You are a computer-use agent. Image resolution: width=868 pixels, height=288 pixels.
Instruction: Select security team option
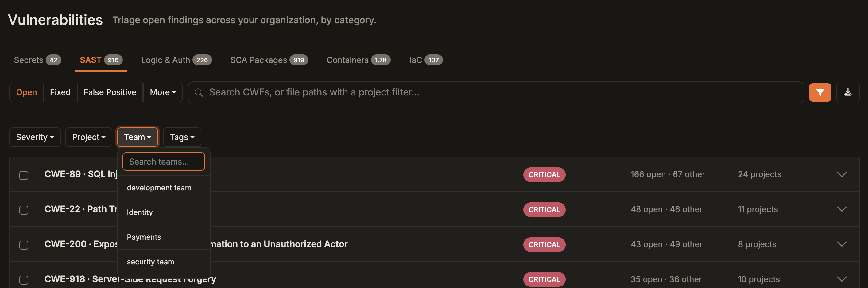coord(164,262)
